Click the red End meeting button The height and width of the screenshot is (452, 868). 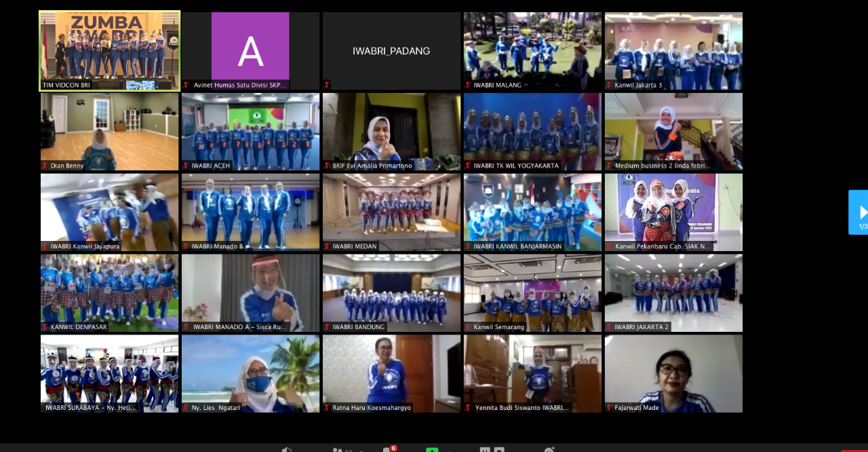coord(853,450)
